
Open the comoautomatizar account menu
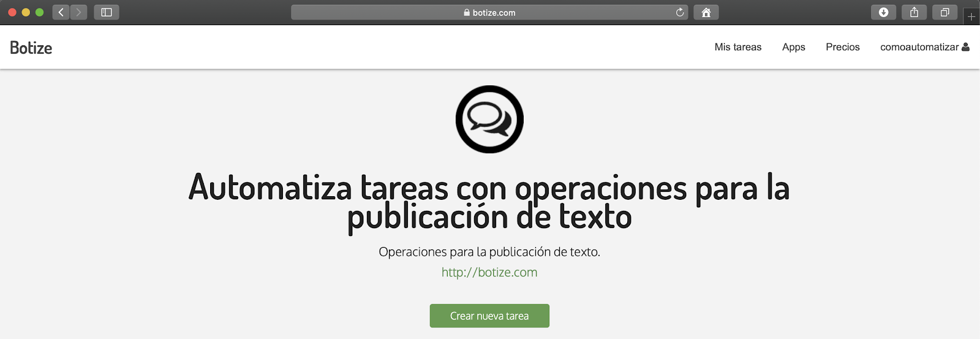[925, 47]
